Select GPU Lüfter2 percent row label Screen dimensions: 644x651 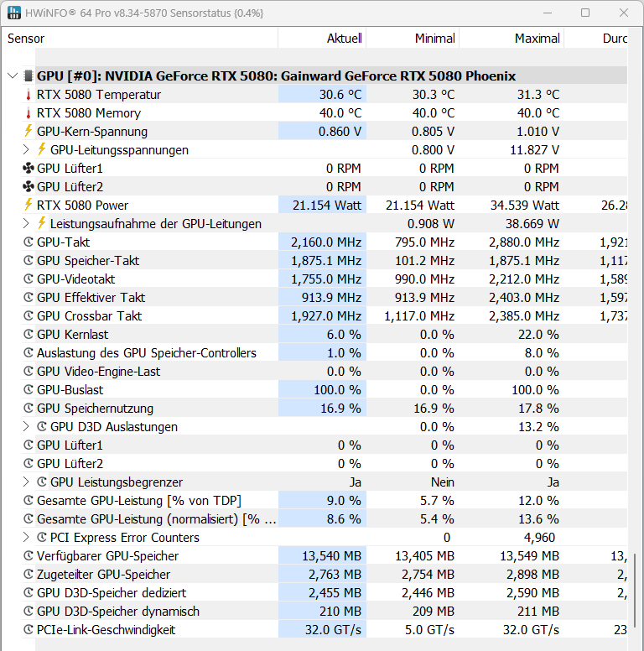[70, 463]
